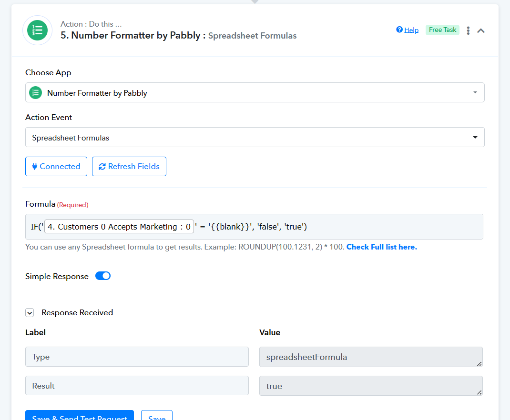Click the true result value field
The height and width of the screenshot is (420, 510).
coord(371,386)
